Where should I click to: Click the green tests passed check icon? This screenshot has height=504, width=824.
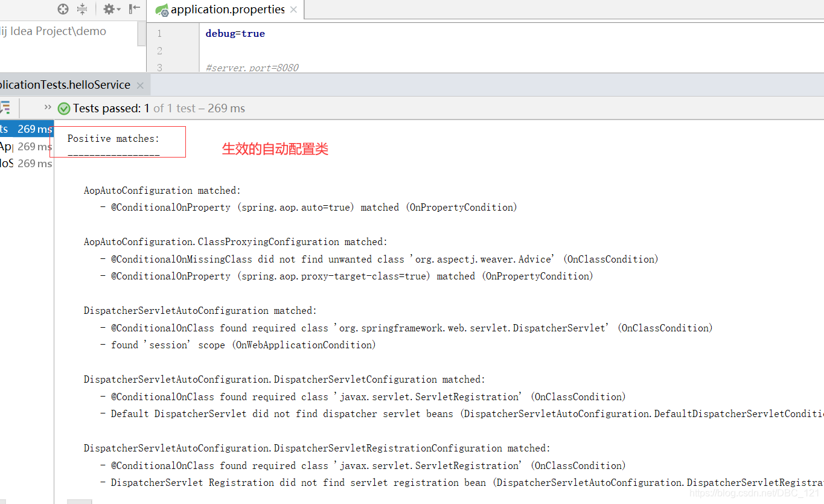[x=63, y=109]
